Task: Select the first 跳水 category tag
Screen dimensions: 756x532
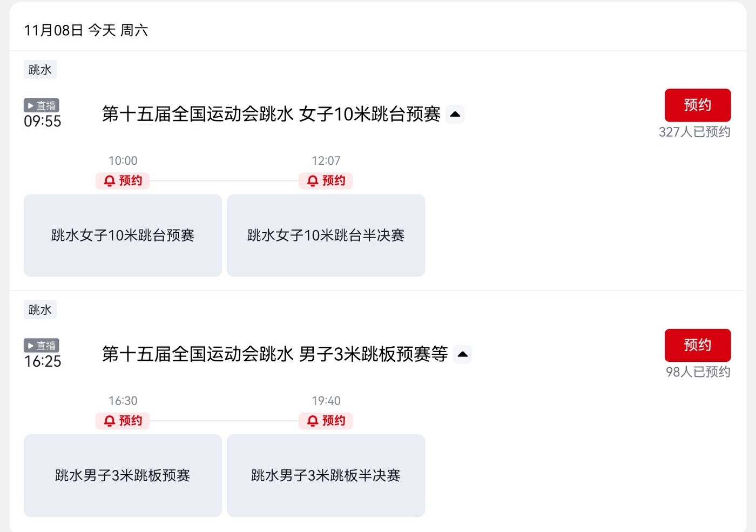Action: point(40,70)
